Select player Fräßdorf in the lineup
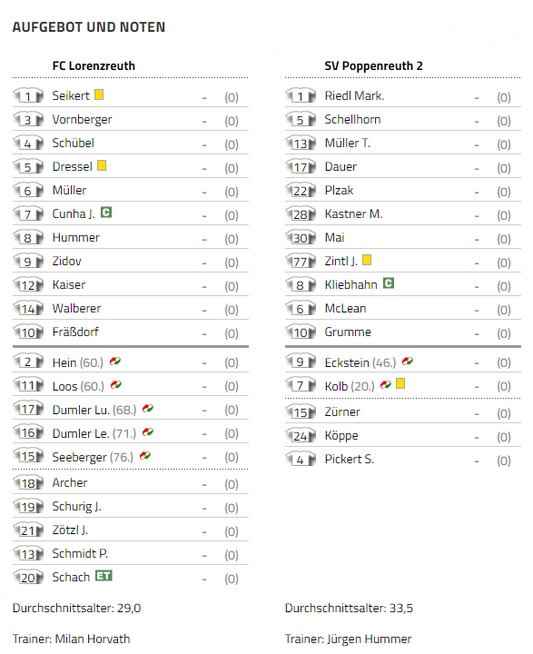This screenshot has height=654, width=533. click(x=75, y=332)
